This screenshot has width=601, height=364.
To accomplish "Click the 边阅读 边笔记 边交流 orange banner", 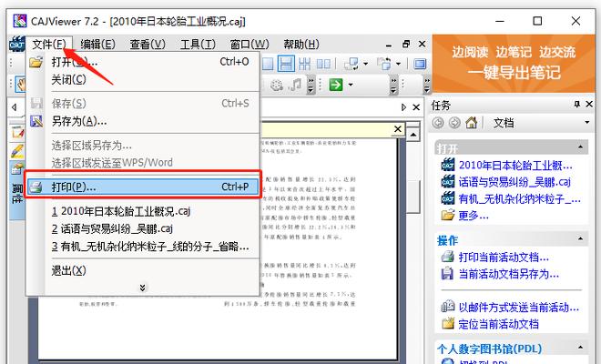I will click(x=514, y=63).
